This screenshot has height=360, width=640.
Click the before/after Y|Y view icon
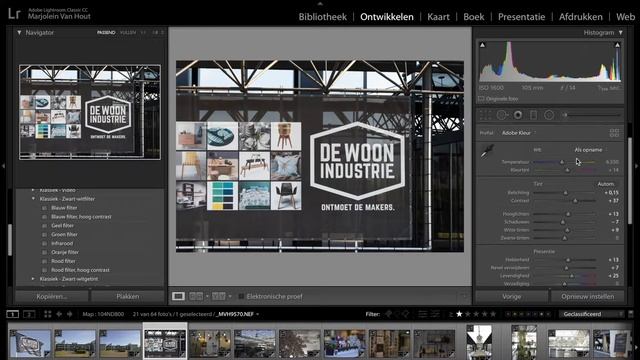[x=218, y=296]
